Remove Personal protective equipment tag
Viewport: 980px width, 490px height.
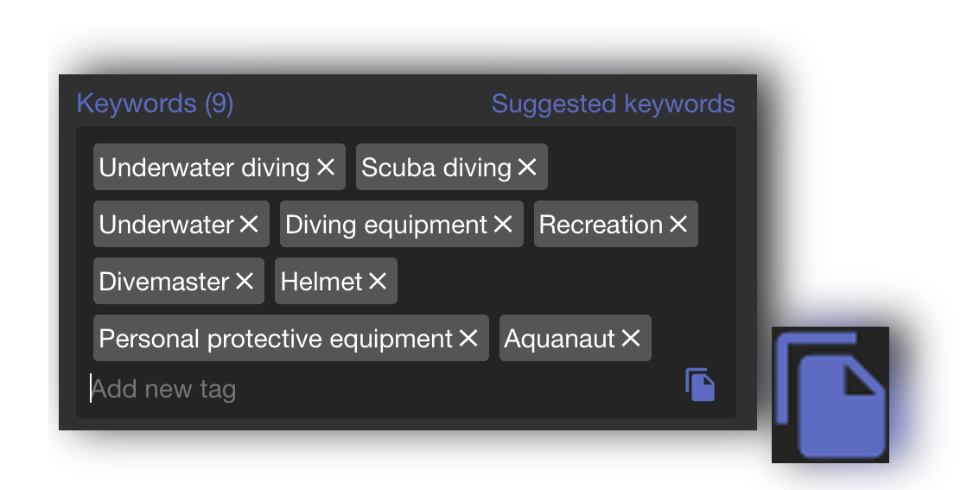(468, 339)
